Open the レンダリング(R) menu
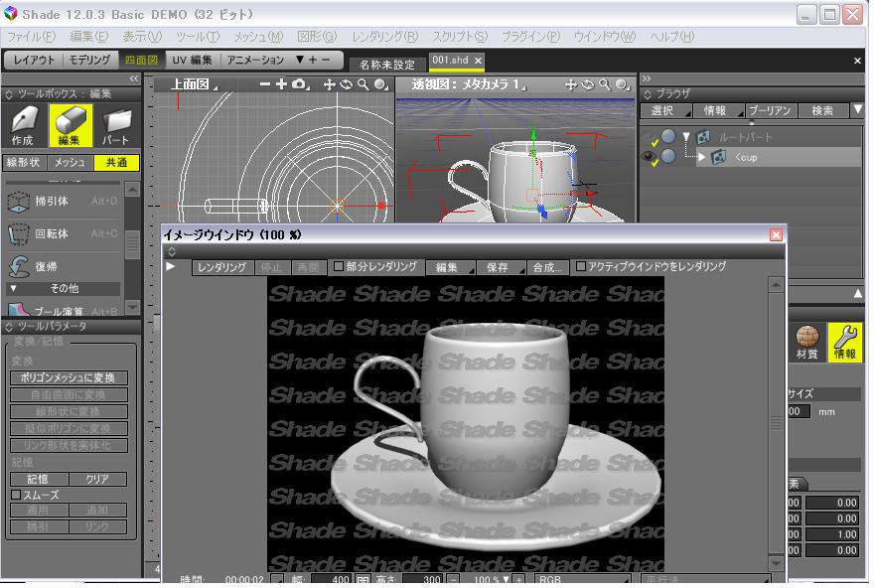The width and height of the screenshot is (874, 588). pyautogui.click(x=384, y=37)
